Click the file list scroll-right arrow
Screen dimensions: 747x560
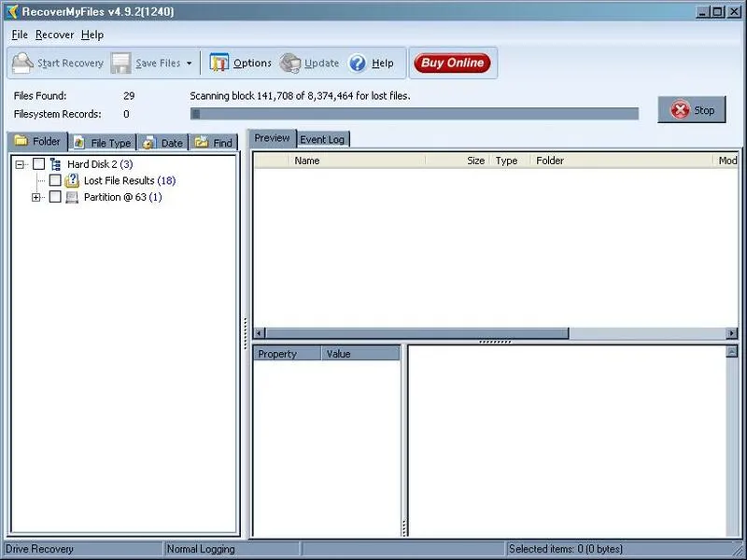tap(732, 333)
